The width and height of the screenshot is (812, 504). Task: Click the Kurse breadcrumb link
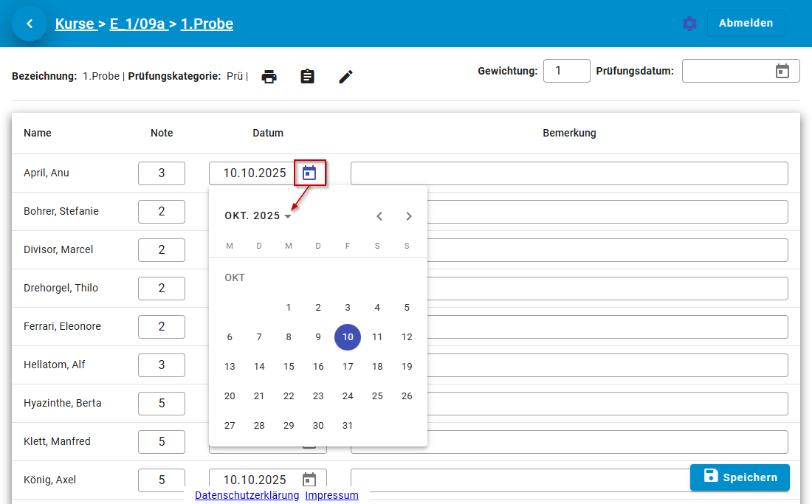(x=75, y=24)
